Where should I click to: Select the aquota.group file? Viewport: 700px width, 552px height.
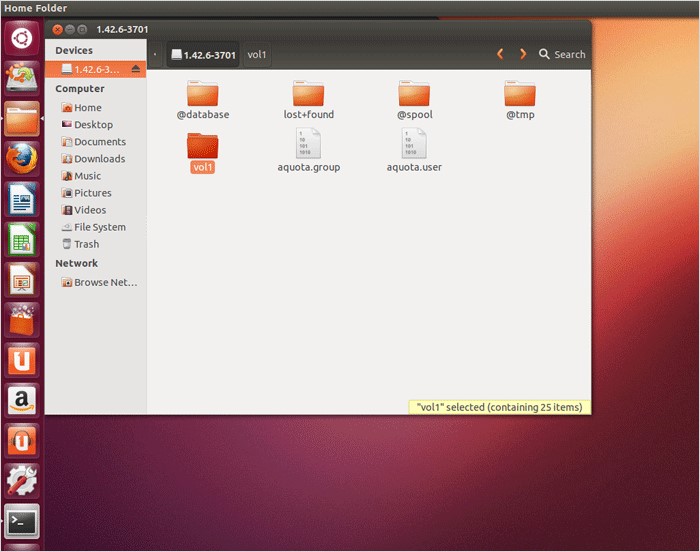(308, 151)
